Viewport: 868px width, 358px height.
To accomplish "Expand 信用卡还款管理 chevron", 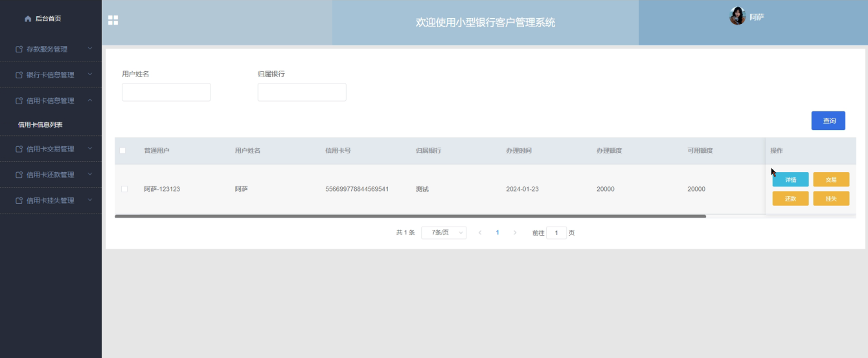I will [90, 174].
